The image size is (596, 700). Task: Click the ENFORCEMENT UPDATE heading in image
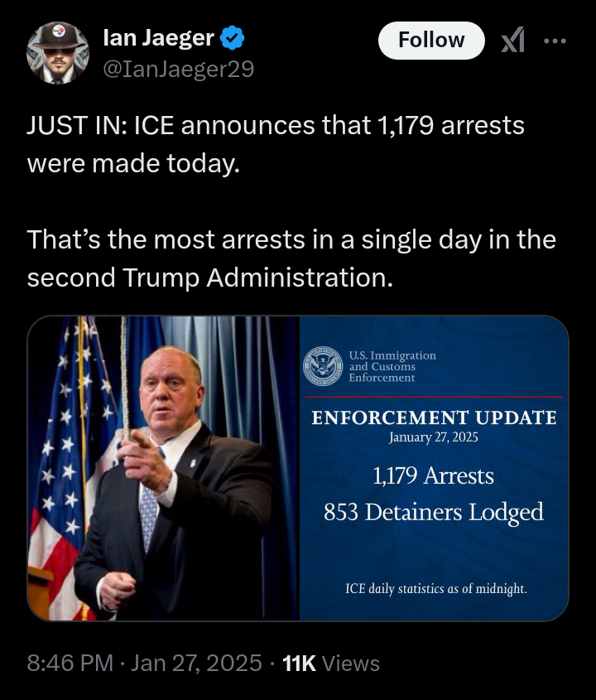434,418
